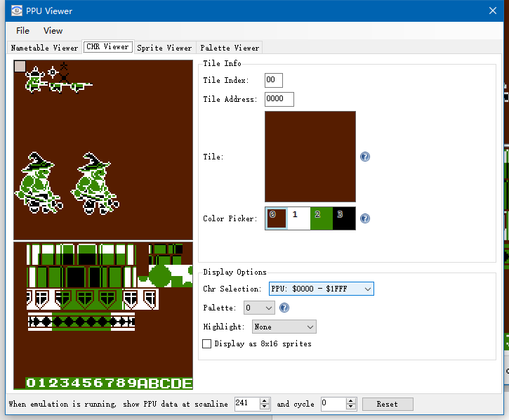
Task: Enable Display as 8x16 sprites checkbox
Action: coord(207,343)
